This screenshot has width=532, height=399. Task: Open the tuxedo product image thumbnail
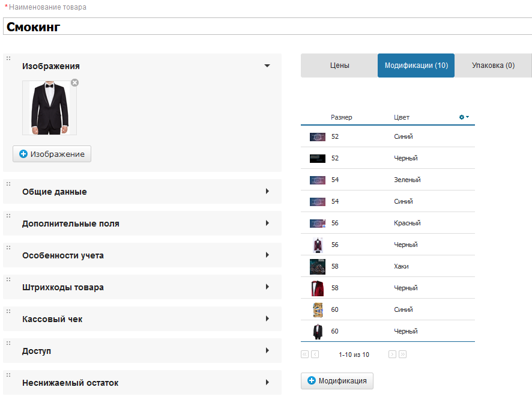[x=49, y=108]
